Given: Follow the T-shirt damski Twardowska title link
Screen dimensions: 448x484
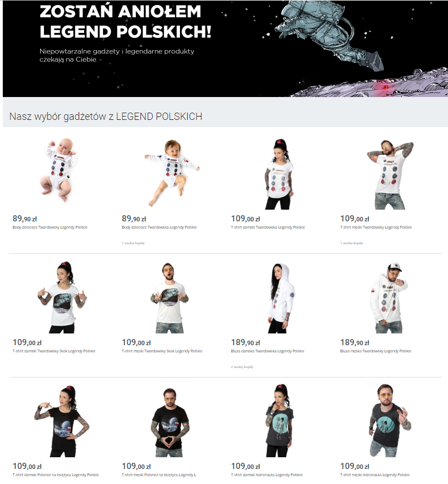Looking at the screenshot, I should tap(268, 227).
